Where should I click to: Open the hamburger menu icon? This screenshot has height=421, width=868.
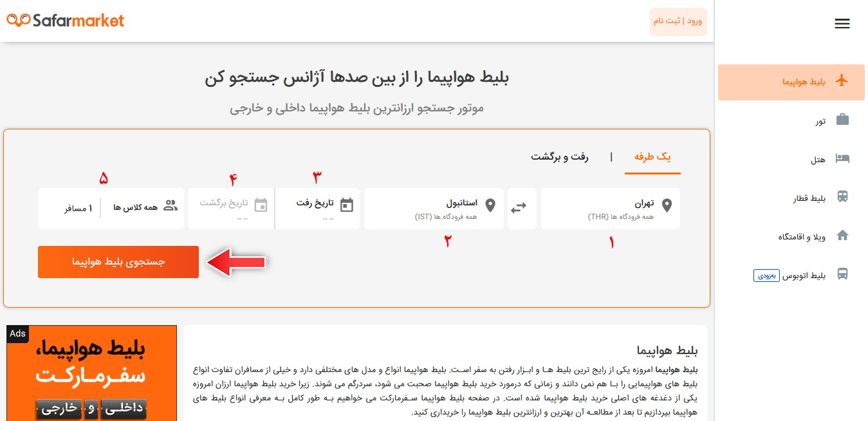842,24
